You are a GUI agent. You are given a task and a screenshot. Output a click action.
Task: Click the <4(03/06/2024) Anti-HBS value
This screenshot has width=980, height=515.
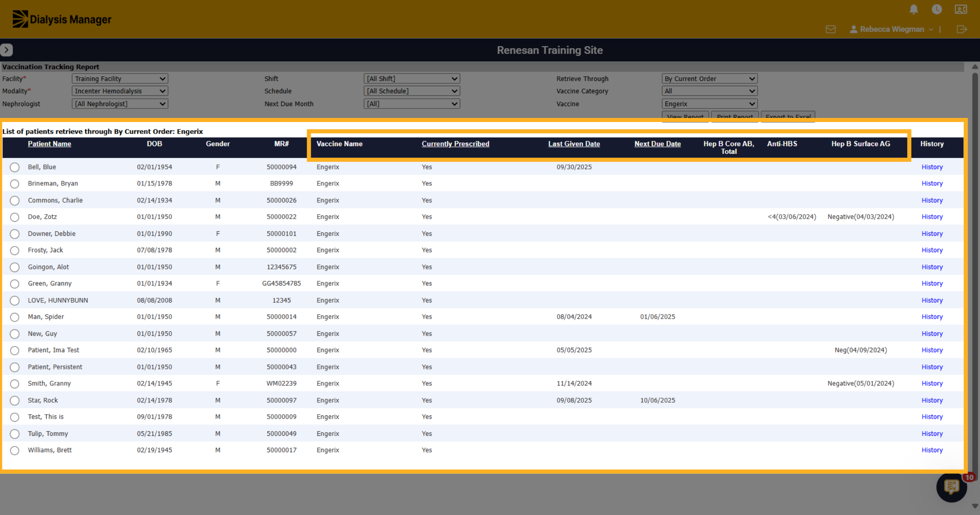(792, 217)
